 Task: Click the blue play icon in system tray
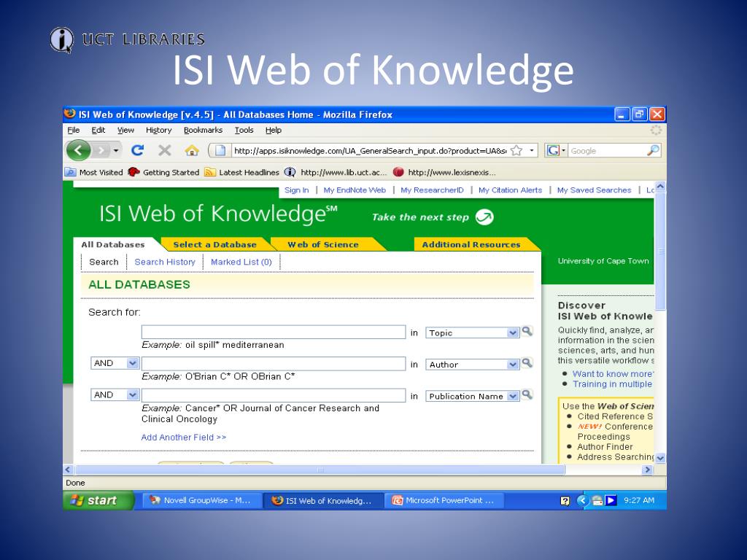pos(611,500)
